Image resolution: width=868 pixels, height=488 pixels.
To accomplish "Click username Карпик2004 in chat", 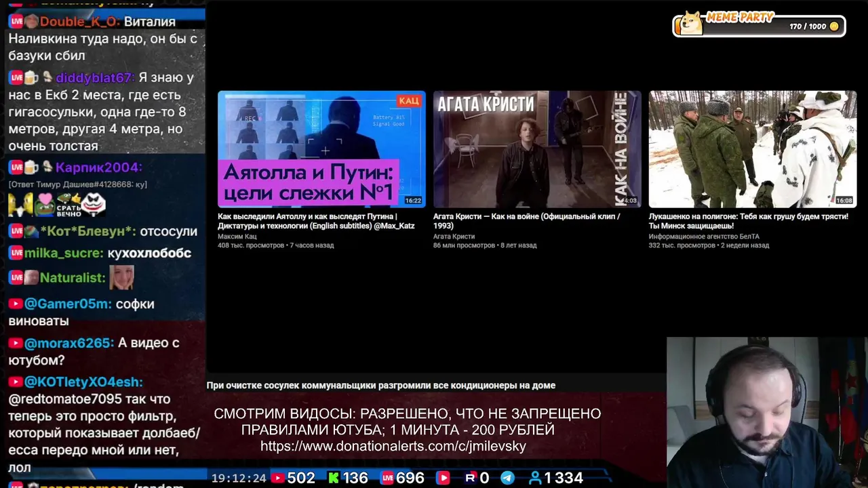I will click(x=99, y=167).
